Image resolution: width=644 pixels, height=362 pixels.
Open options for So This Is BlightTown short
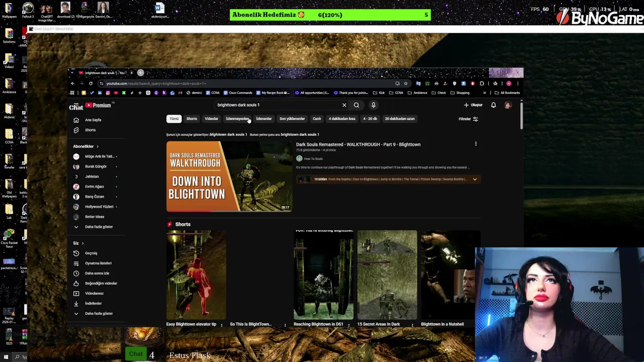[x=285, y=325]
